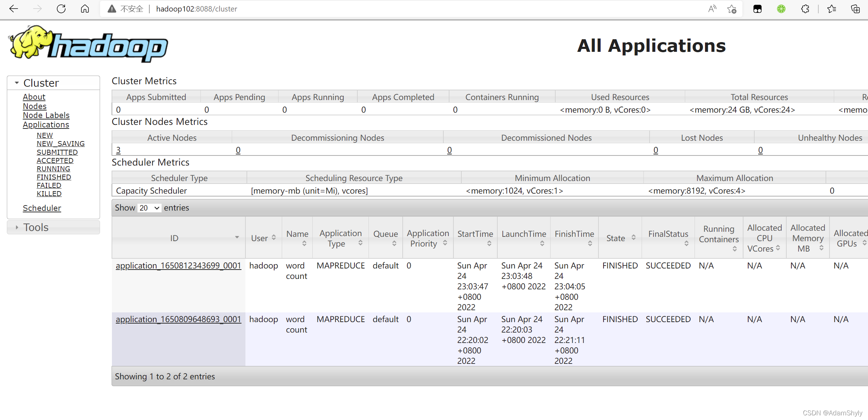The width and height of the screenshot is (868, 420).
Task: Add page to favorites star icon
Action: [x=732, y=9]
